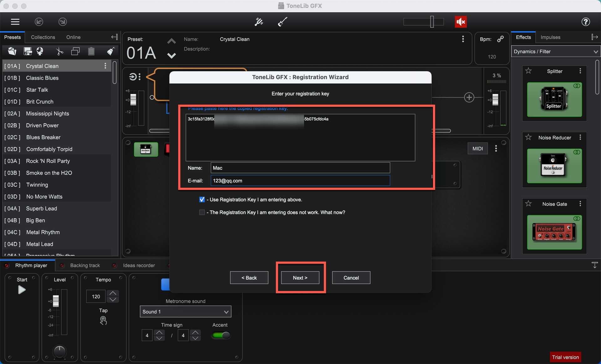Collapse bottom panel arrow icon
This screenshot has width=601, height=364.
[x=595, y=265]
